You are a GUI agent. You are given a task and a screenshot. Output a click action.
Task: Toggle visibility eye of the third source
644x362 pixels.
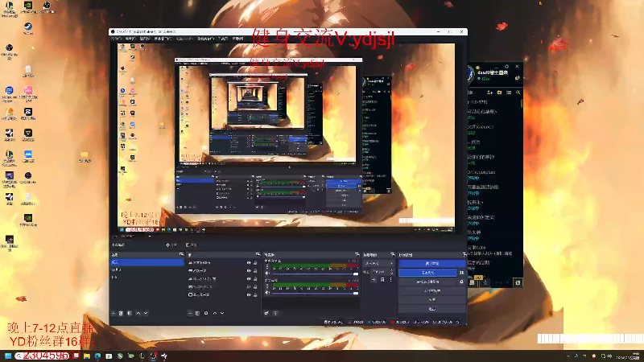point(249,278)
